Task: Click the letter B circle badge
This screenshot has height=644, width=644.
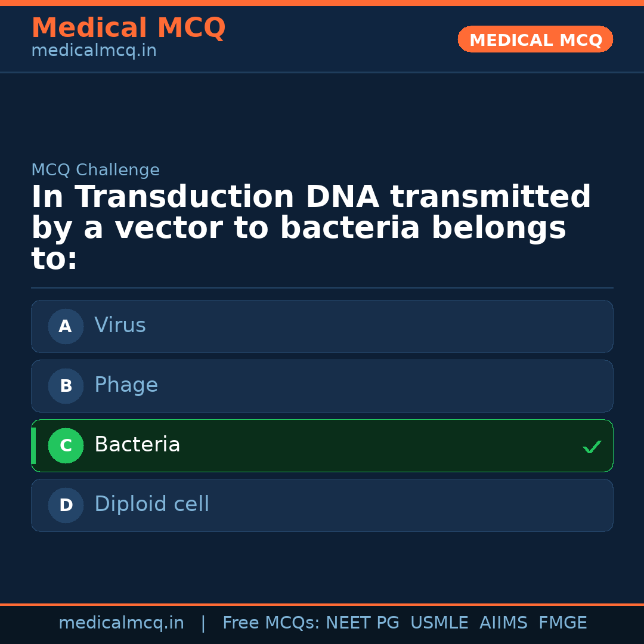Action: (66, 386)
